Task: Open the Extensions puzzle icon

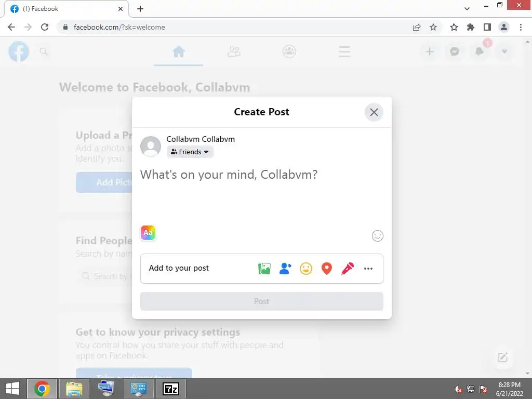Action: pos(471,27)
